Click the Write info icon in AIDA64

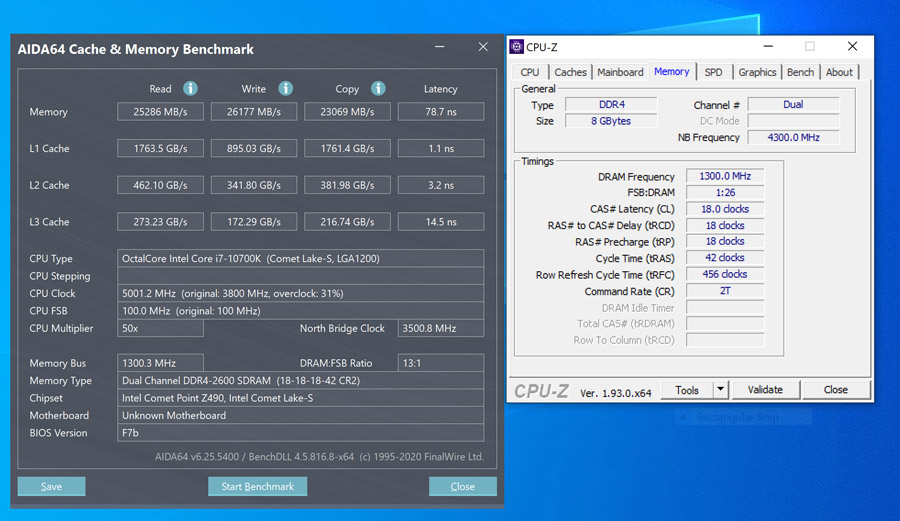pyautogui.click(x=285, y=88)
